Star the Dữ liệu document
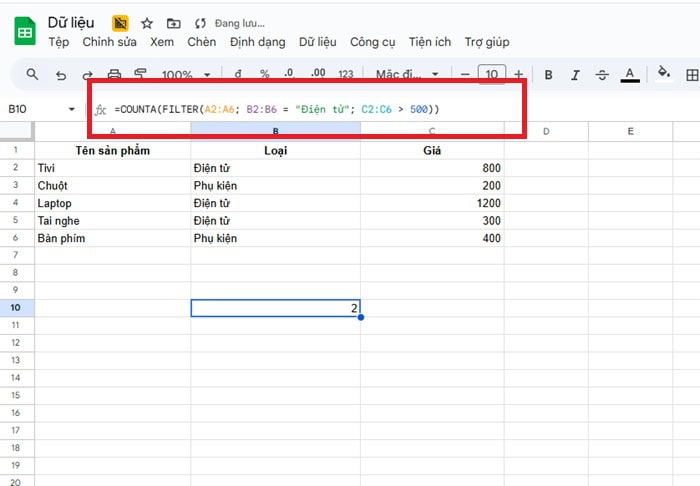 (x=147, y=23)
